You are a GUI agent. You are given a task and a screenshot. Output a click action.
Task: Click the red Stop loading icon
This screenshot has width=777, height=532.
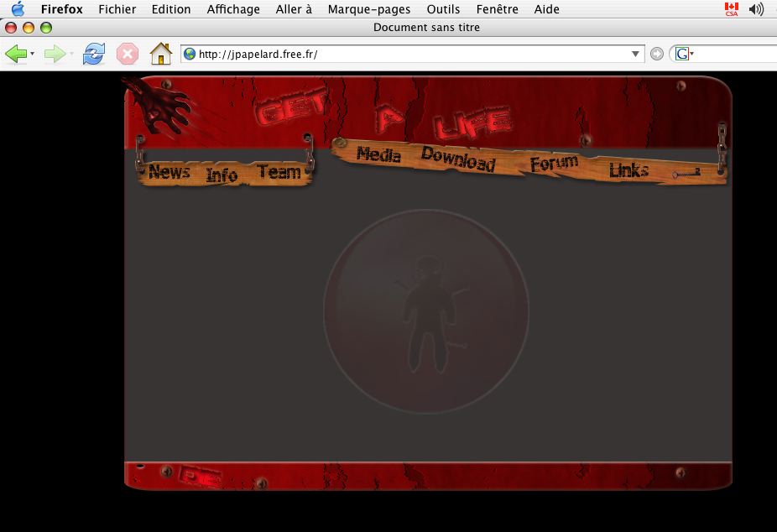(x=127, y=55)
